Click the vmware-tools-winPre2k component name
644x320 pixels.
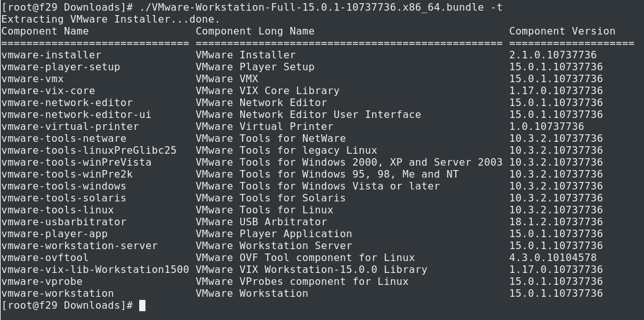click(x=67, y=174)
